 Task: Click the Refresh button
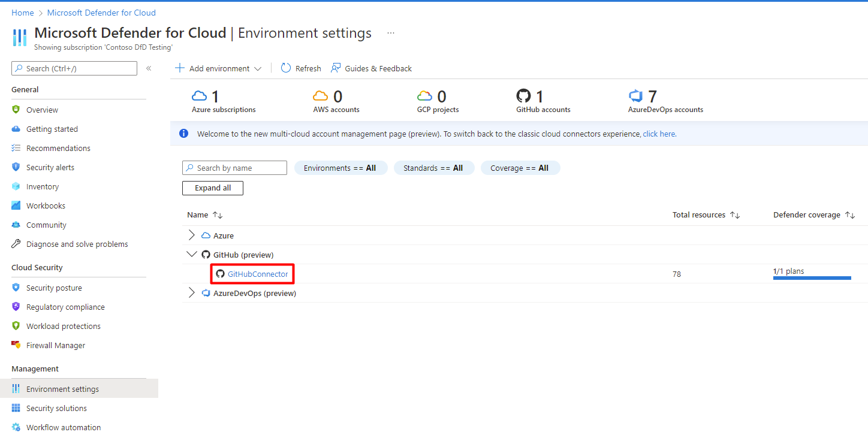tap(300, 68)
